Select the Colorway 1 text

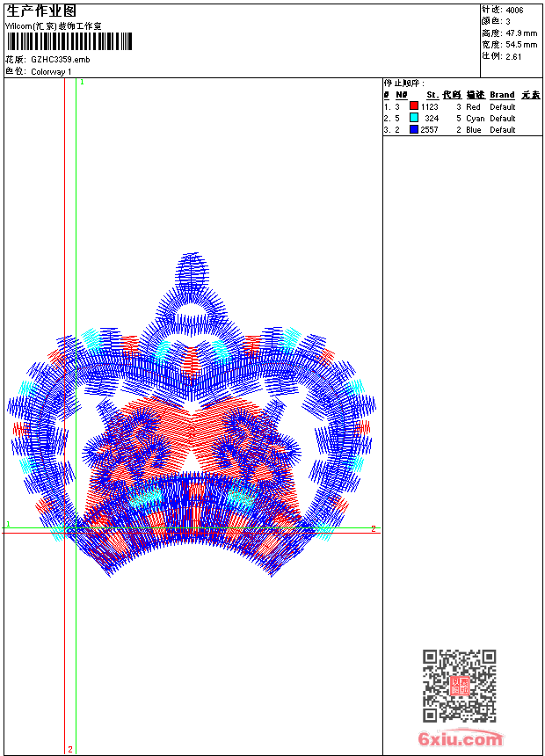tap(51, 72)
